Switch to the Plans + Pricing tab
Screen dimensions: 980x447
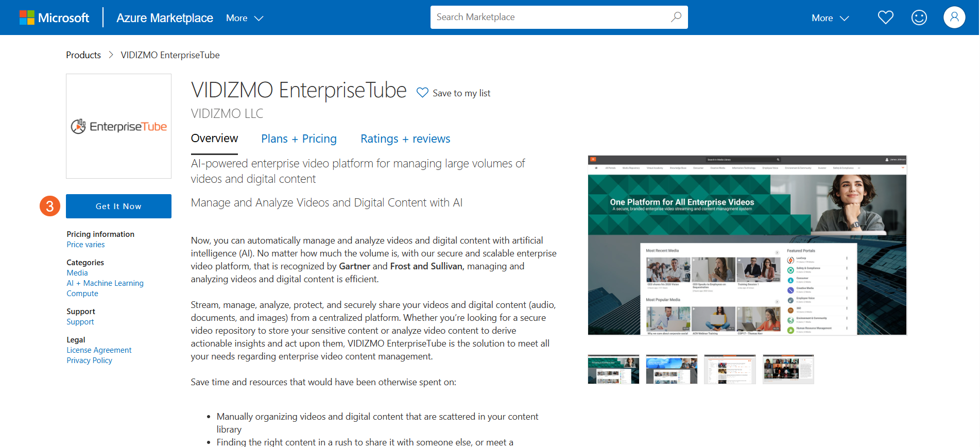(x=299, y=139)
